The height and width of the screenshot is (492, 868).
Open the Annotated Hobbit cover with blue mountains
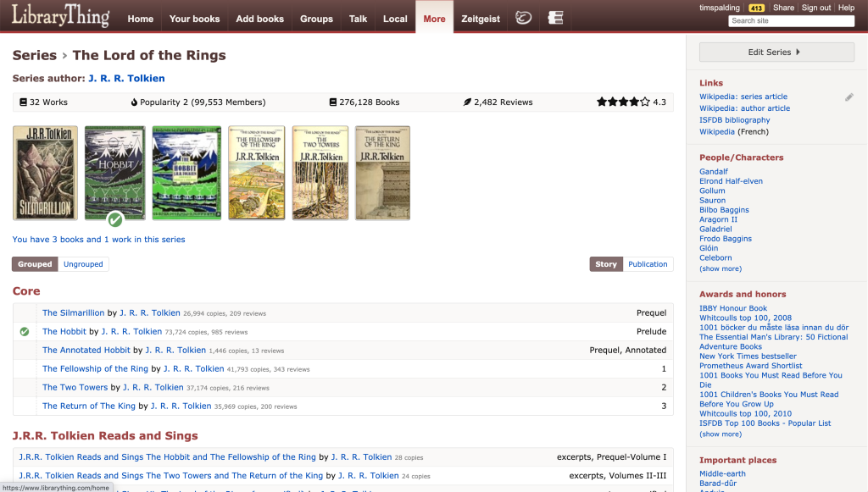[186, 173]
